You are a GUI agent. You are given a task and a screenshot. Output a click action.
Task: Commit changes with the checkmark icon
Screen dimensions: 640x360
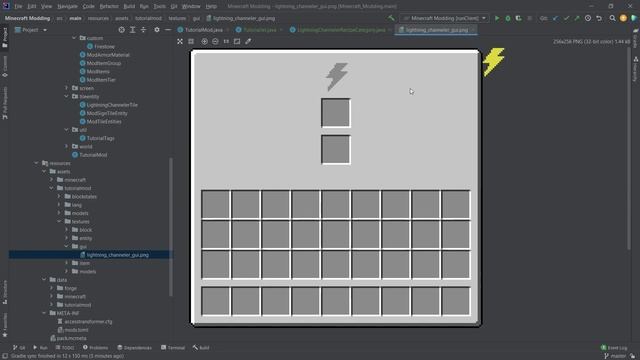566,18
